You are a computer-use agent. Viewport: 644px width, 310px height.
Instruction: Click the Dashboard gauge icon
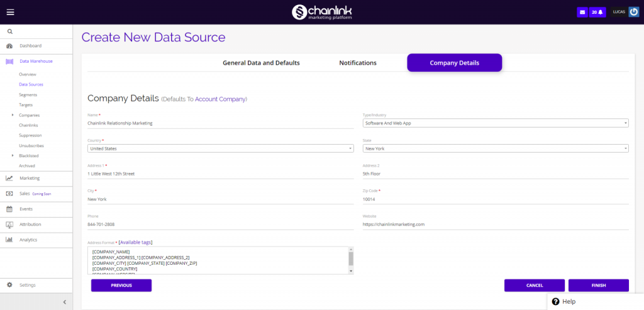click(9, 46)
